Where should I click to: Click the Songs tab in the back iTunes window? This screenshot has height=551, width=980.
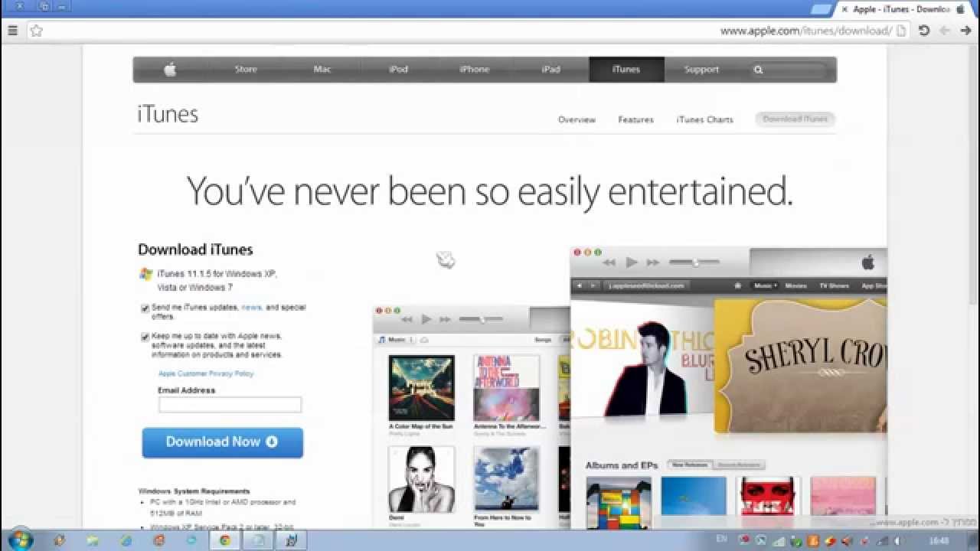543,339
